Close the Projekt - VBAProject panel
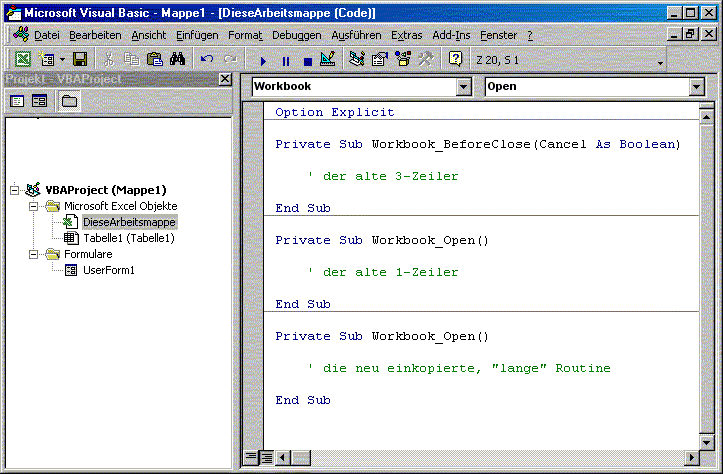The image size is (723, 474). pyautogui.click(x=225, y=79)
